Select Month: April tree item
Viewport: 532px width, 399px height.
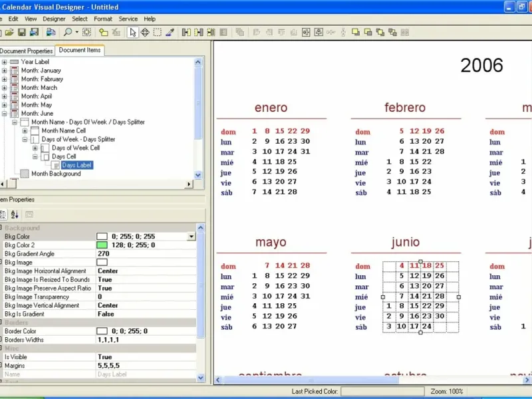click(37, 96)
